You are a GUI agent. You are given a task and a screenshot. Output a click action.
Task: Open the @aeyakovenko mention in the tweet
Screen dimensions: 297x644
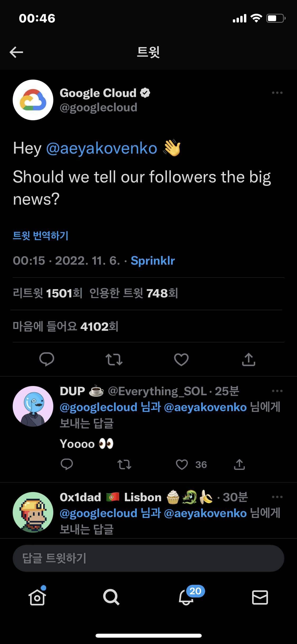102,148
